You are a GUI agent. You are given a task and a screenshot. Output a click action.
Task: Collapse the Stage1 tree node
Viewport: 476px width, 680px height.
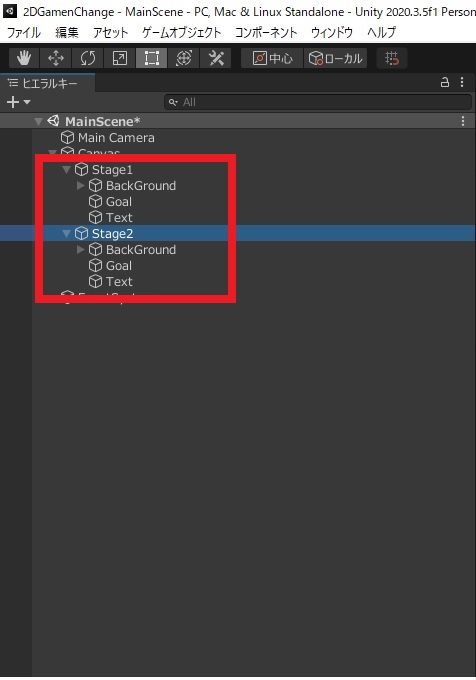(66, 170)
